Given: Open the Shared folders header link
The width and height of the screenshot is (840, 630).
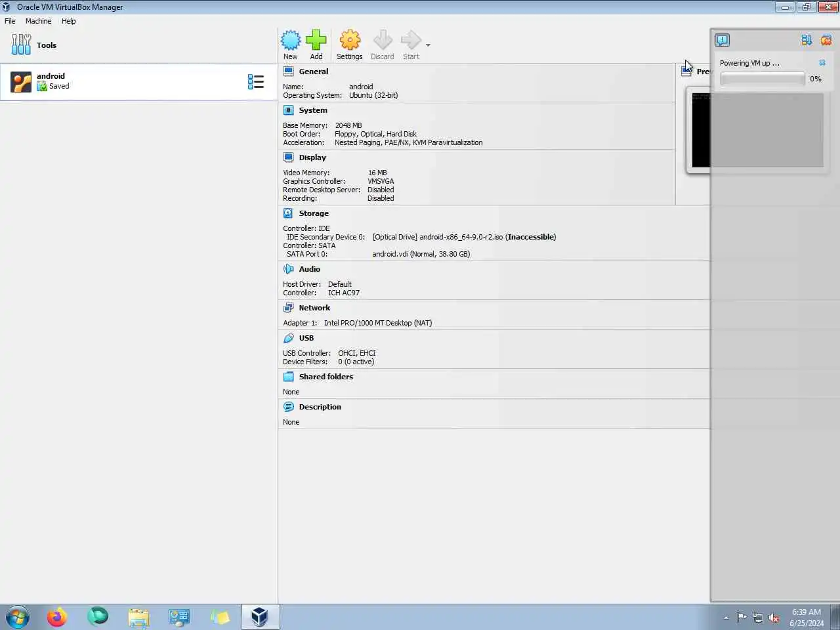Looking at the screenshot, I should 326,377.
